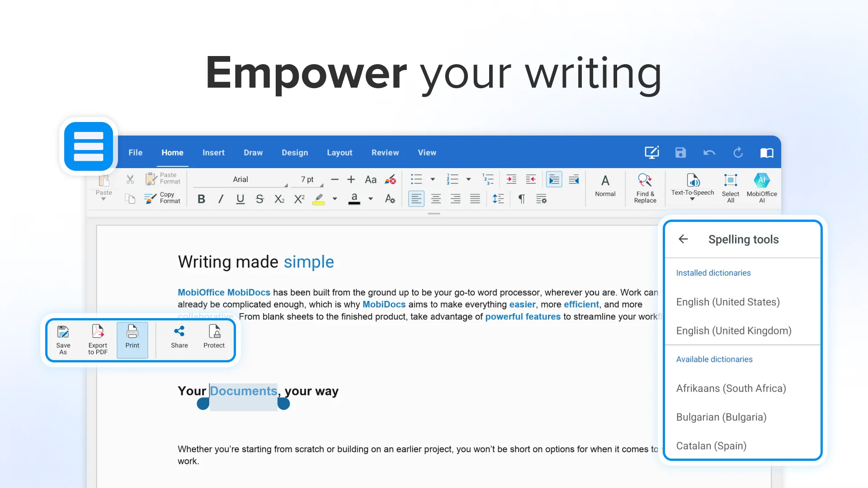Toggle left-to-right text direction

(554, 179)
